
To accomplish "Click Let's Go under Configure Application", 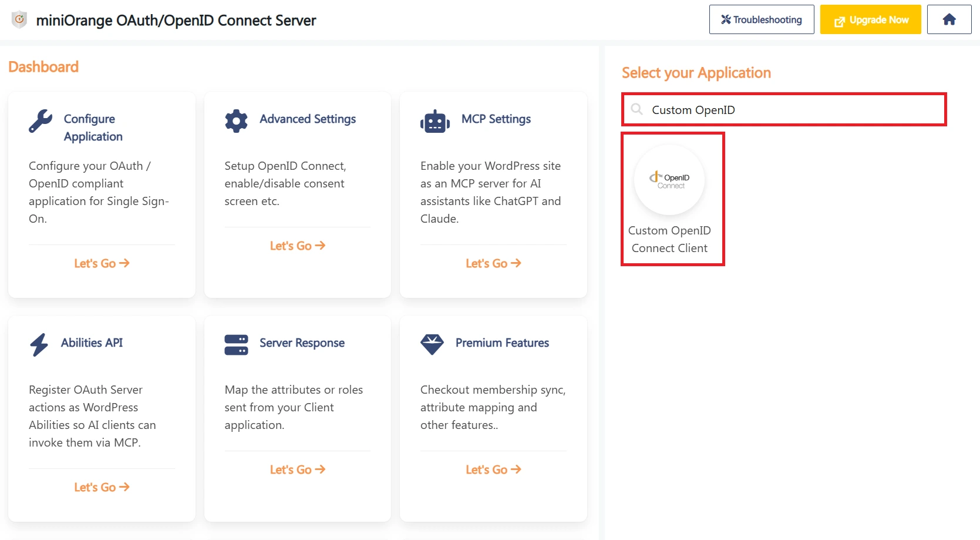I will [102, 263].
